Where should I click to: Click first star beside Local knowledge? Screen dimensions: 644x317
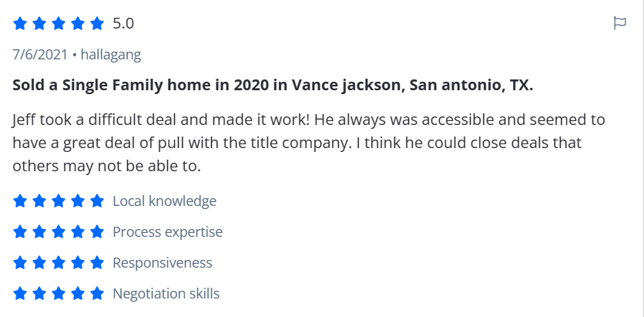click(x=20, y=201)
